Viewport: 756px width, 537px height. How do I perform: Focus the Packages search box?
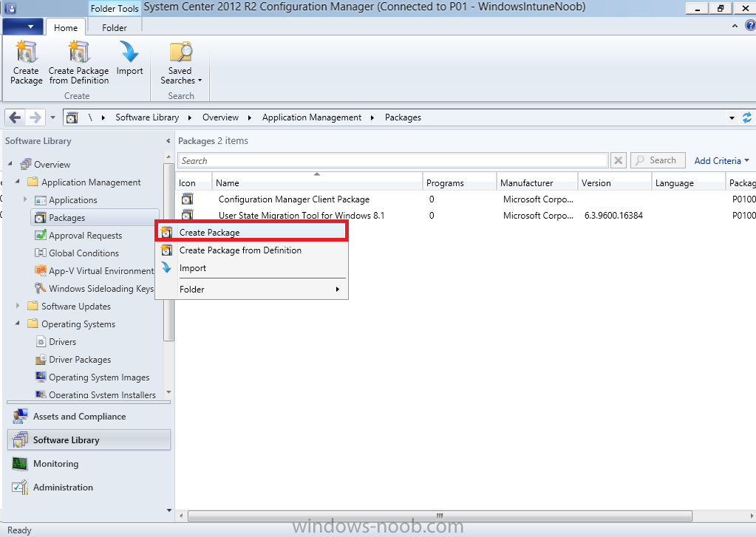pyautogui.click(x=393, y=160)
